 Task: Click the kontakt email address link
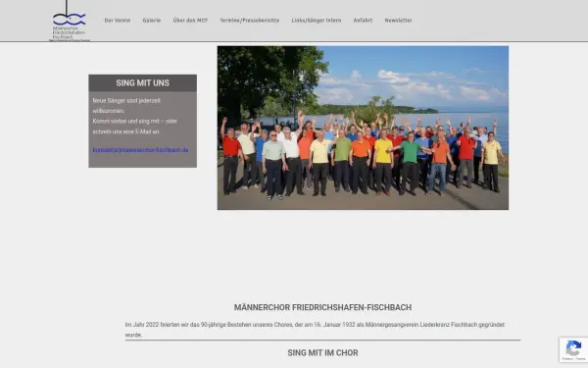pyautogui.click(x=140, y=150)
